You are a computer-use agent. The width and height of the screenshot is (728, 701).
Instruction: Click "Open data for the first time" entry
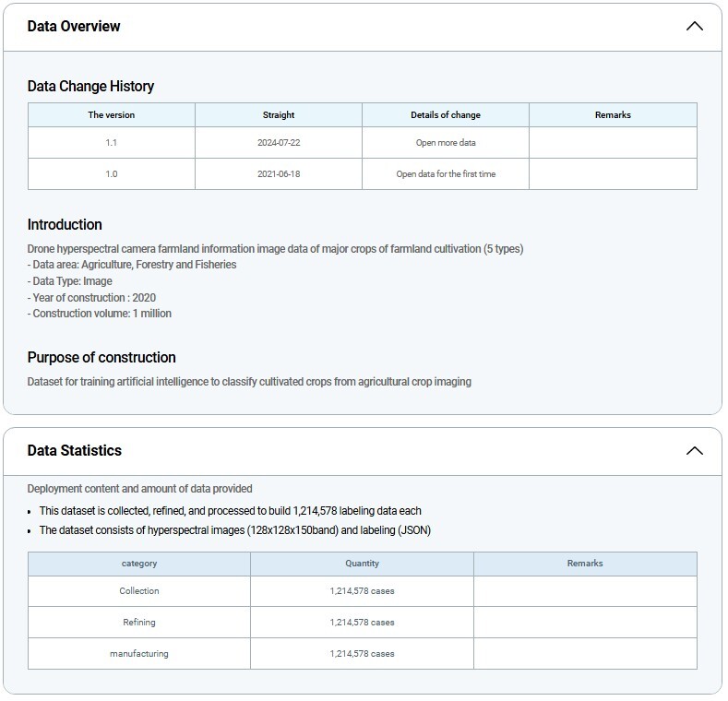pos(446,174)
